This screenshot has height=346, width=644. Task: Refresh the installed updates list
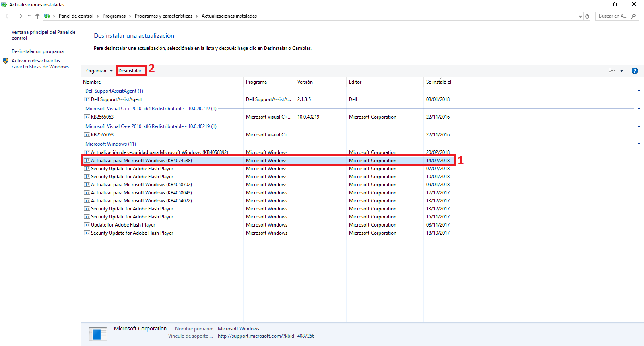point(587,16)
